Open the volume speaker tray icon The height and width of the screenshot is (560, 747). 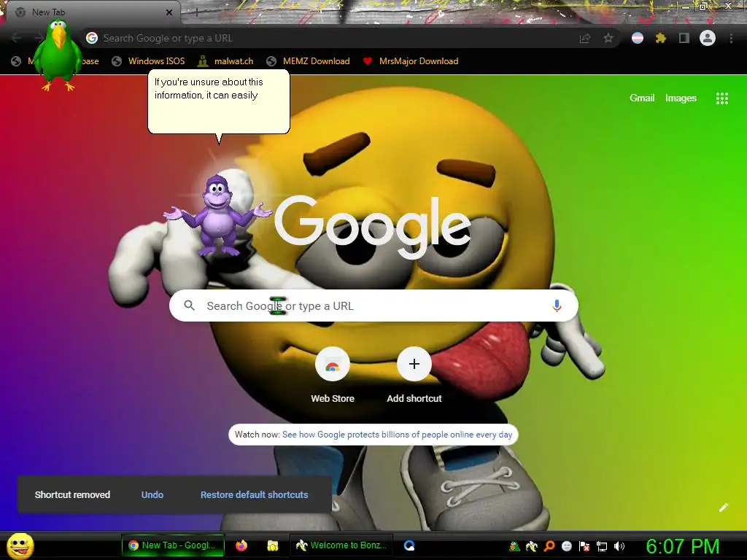tap(619, 546)
